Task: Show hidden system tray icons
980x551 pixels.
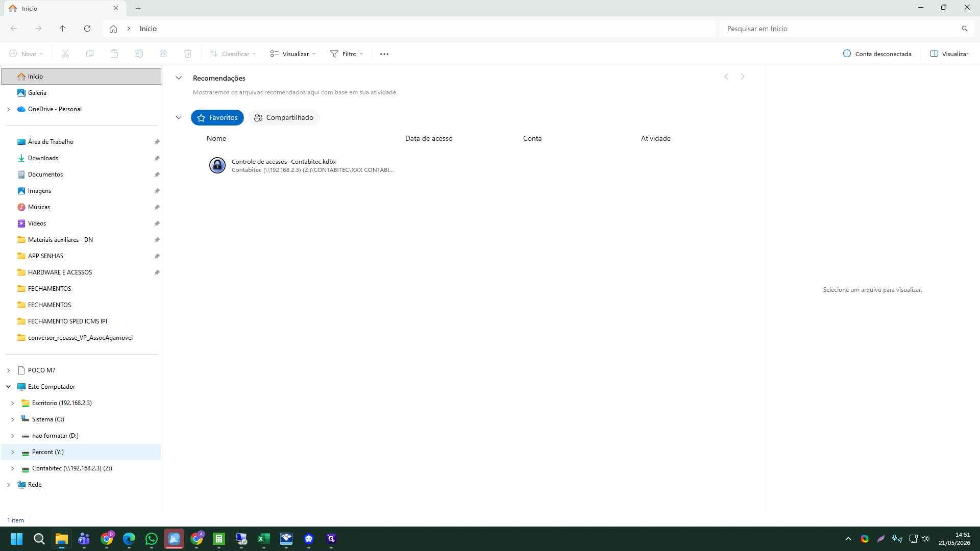Action: [x=848, y=539]
